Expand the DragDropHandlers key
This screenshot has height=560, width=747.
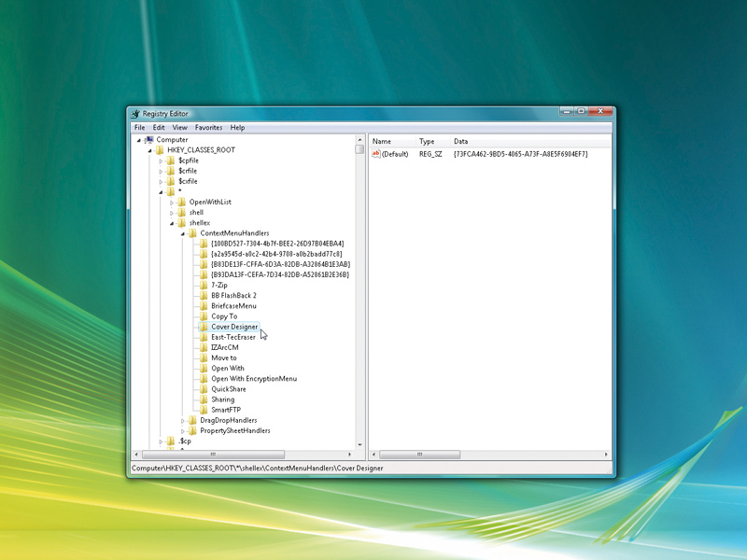(183, 421)
